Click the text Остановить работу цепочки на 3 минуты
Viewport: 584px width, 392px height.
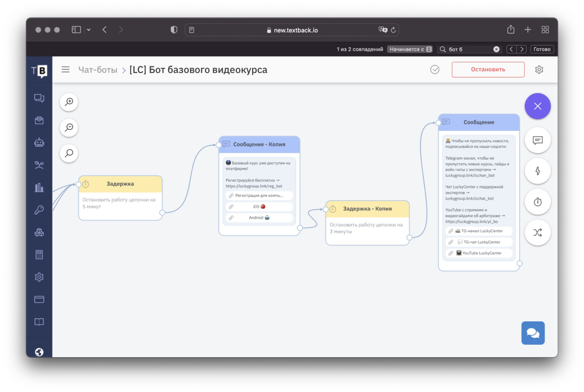(366, 228)
